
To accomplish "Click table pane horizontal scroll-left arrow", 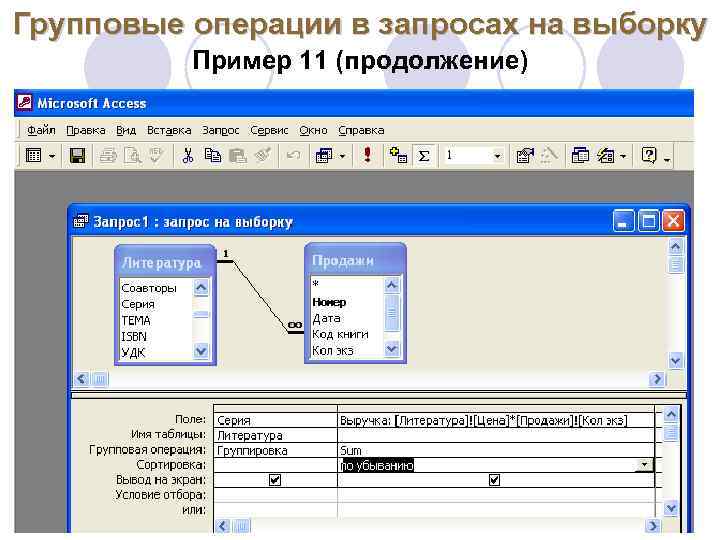I will pos(82,379).
